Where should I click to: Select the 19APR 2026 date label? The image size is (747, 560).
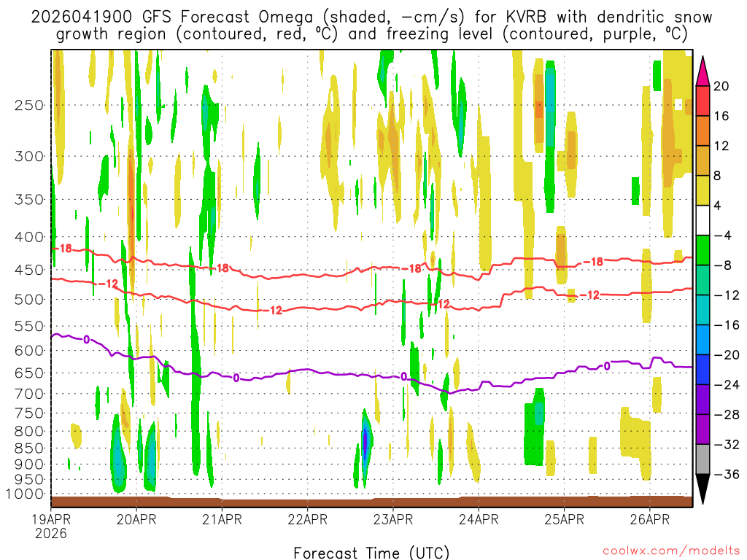(51, 526)
